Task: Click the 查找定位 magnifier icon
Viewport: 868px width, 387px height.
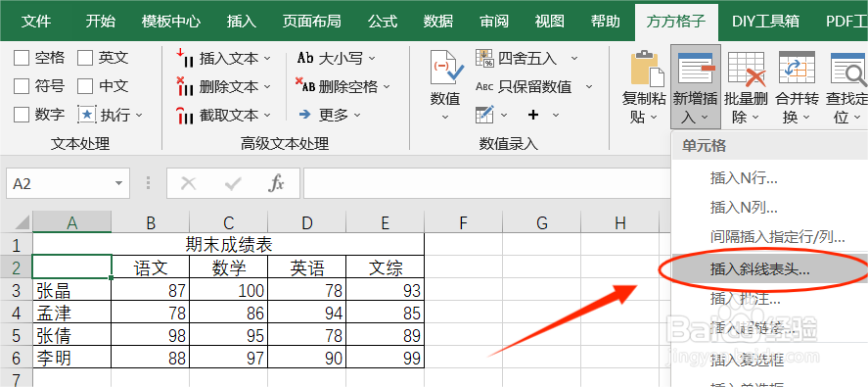Action: point(847,69)
